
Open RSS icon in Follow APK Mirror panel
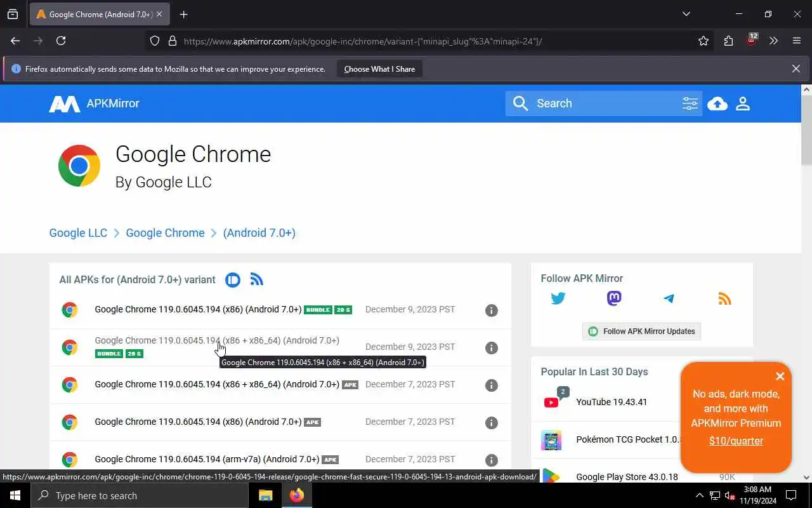pos(724,298)
